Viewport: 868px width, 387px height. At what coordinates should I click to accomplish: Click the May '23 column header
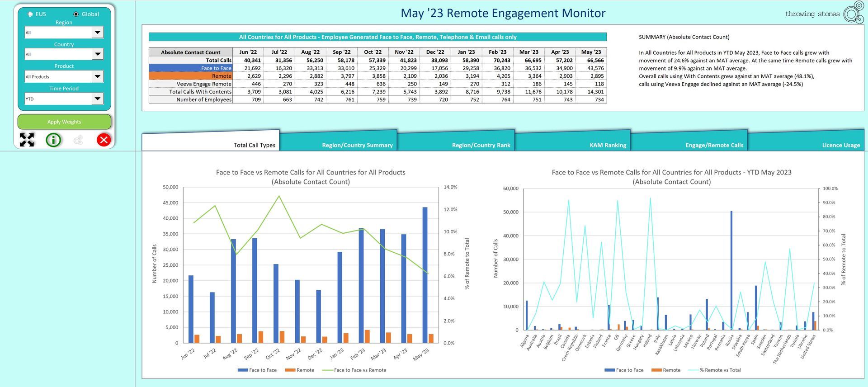coord(591,52)
